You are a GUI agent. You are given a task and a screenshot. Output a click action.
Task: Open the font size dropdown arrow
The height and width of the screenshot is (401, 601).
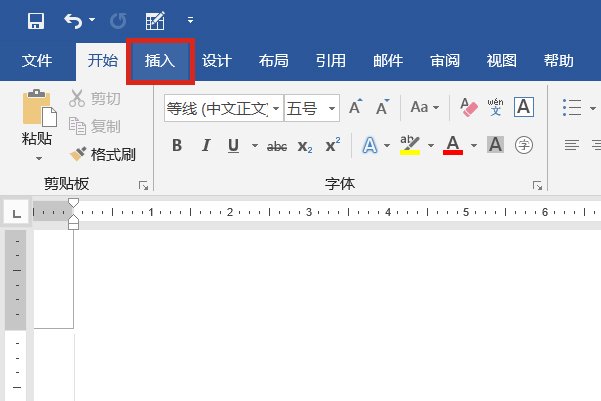click(332, 108)
